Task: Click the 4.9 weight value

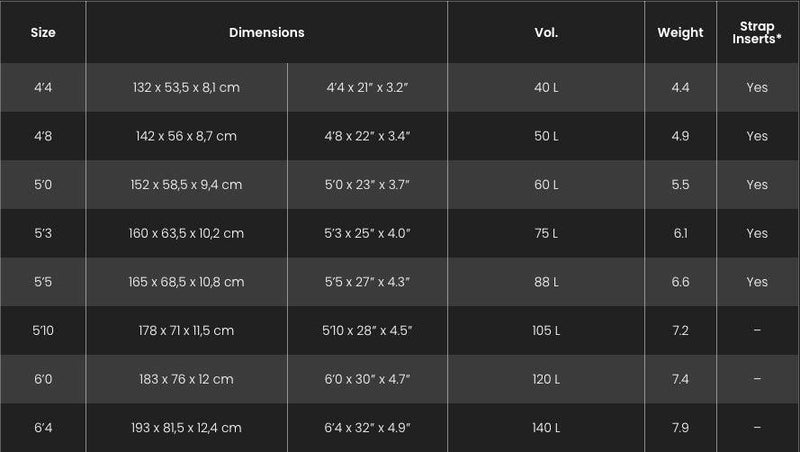Action: (x=680, y=136)
